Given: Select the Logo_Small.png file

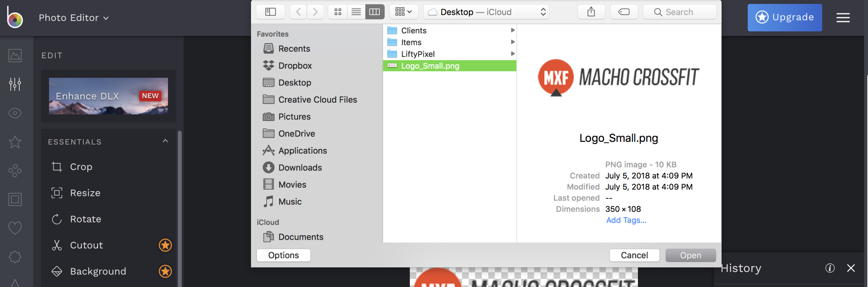Looking at the screenshot, I should click(x=449, y=66).
